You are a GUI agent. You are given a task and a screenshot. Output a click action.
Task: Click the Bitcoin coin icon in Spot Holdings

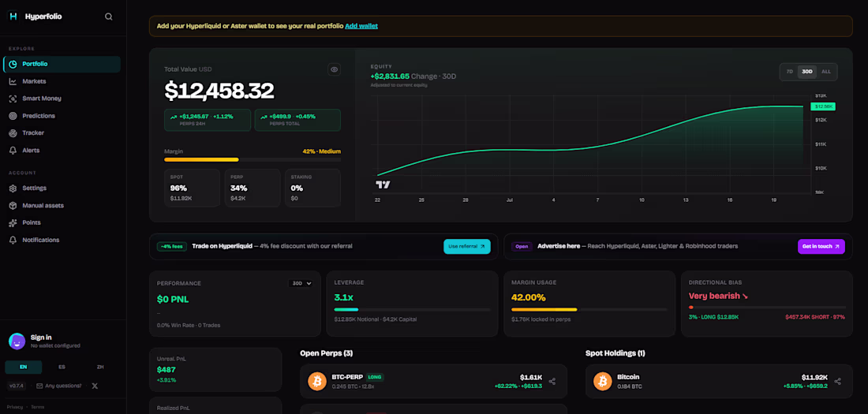point(603,382)
